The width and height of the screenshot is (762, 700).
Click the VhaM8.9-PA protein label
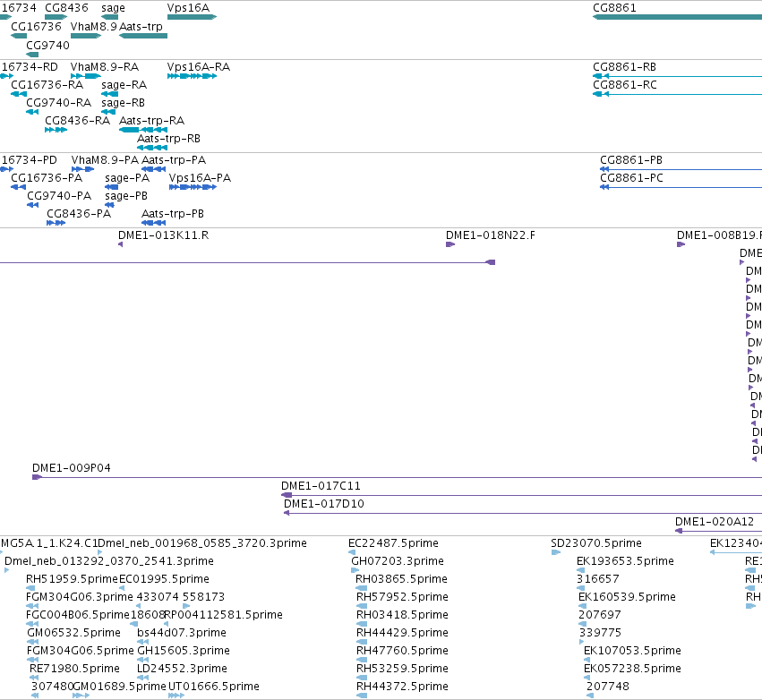coord(105,160)
